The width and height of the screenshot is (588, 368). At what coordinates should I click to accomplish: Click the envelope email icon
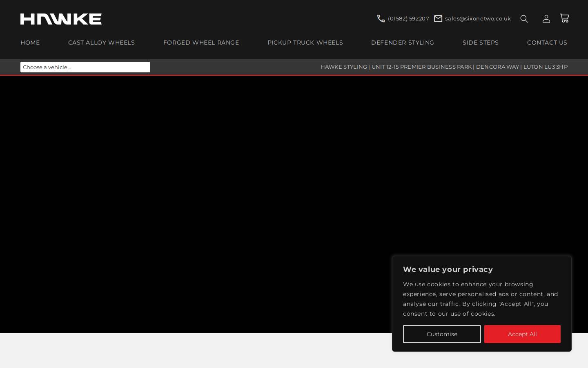438,18
